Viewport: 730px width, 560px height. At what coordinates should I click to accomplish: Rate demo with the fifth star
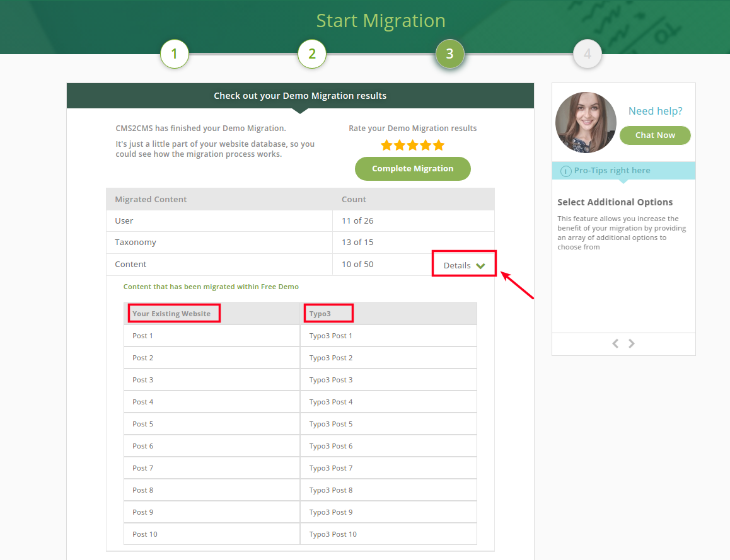pyautogui.click(x=439, y=146)
